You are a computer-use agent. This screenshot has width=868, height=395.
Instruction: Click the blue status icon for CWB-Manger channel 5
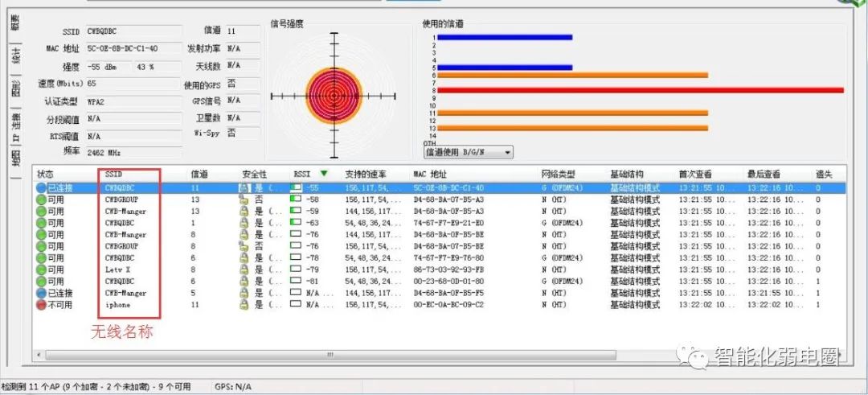coord(42,293)
